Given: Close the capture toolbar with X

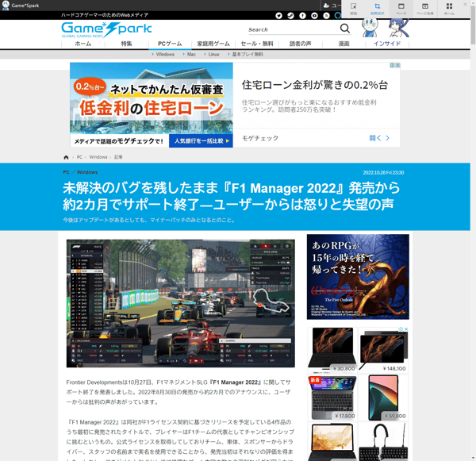Looking at the screenshot, I should pos(465,4).
